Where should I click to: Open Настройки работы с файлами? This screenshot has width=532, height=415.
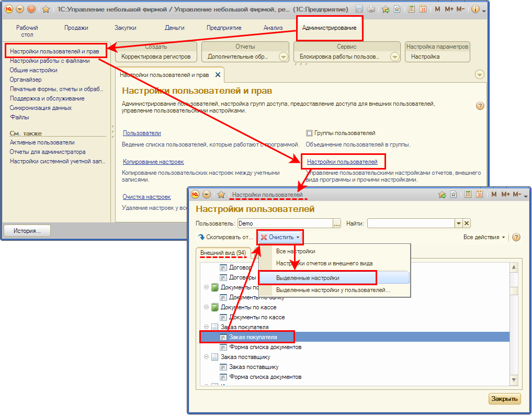tap(50, 61)
